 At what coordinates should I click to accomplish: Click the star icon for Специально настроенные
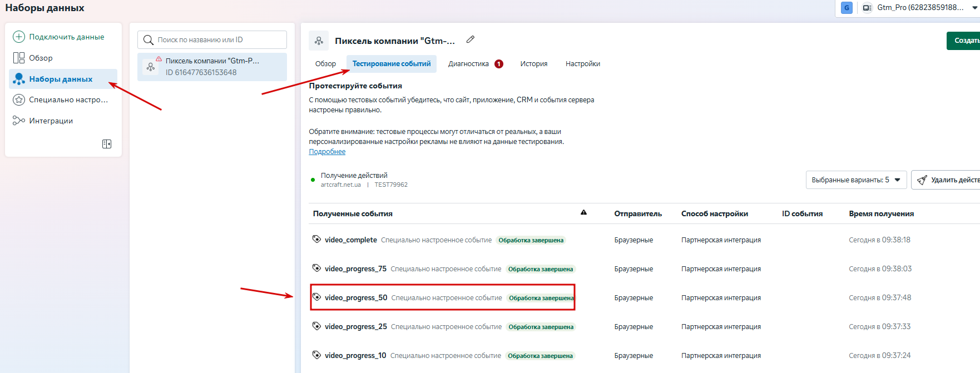tap(19, 100)
